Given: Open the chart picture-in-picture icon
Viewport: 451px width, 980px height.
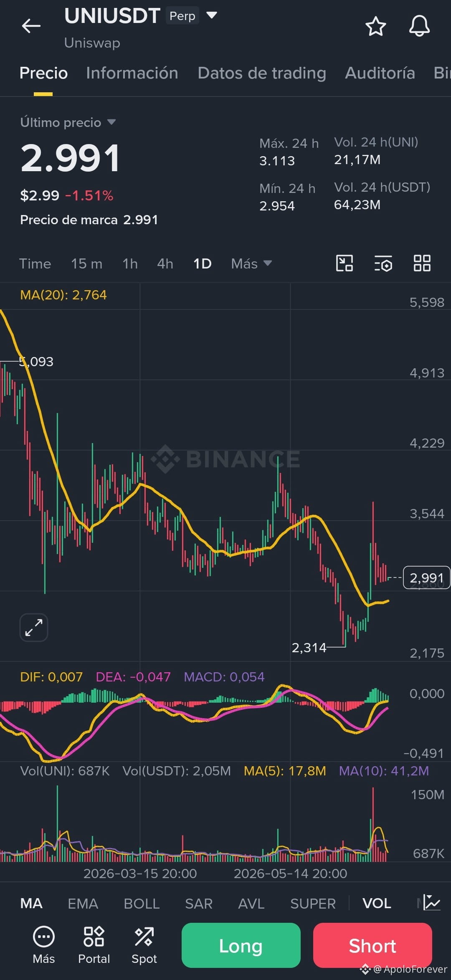Looking at the screenshot, I should click(345, 263).
